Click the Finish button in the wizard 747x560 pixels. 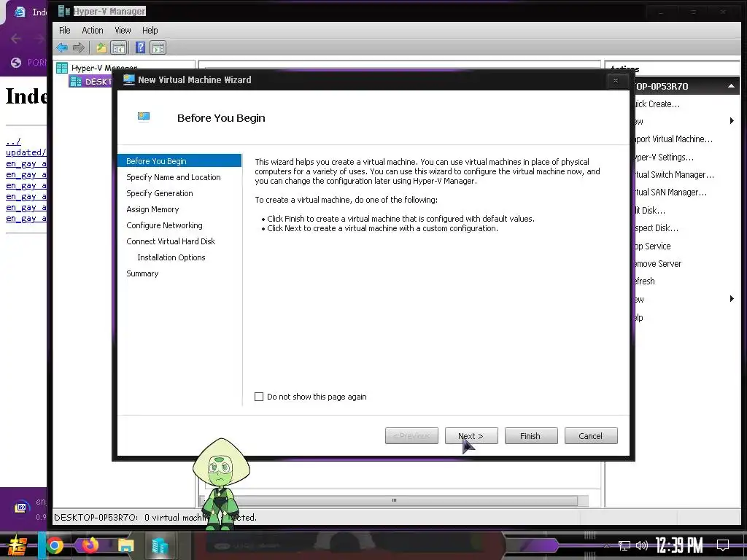tap(531, 436)
